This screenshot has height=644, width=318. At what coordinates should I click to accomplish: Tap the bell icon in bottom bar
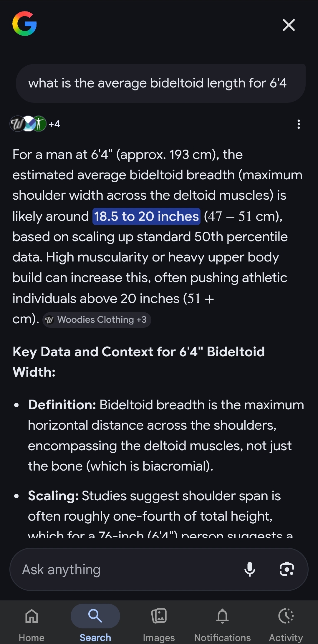pos(223,616)
